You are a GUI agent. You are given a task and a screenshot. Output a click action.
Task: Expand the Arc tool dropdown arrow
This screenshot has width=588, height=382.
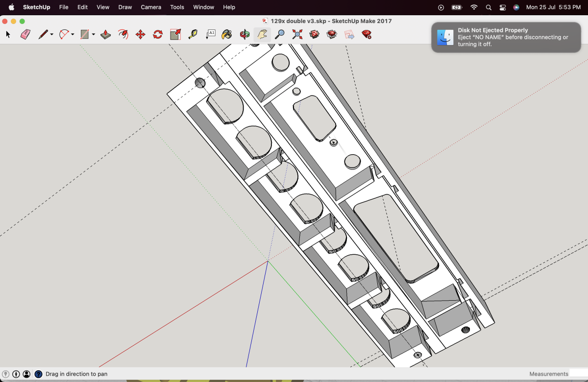(73, 34)
